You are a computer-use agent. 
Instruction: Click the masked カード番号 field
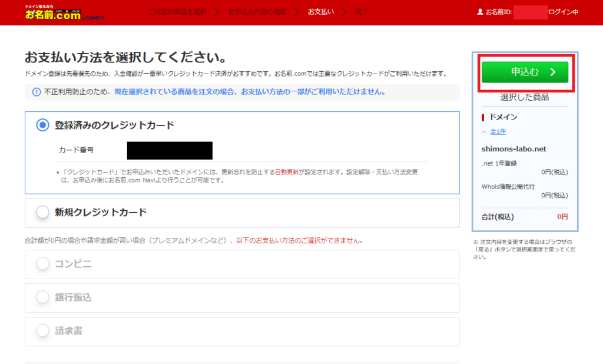pyautogui.click(x=170, y=151)
